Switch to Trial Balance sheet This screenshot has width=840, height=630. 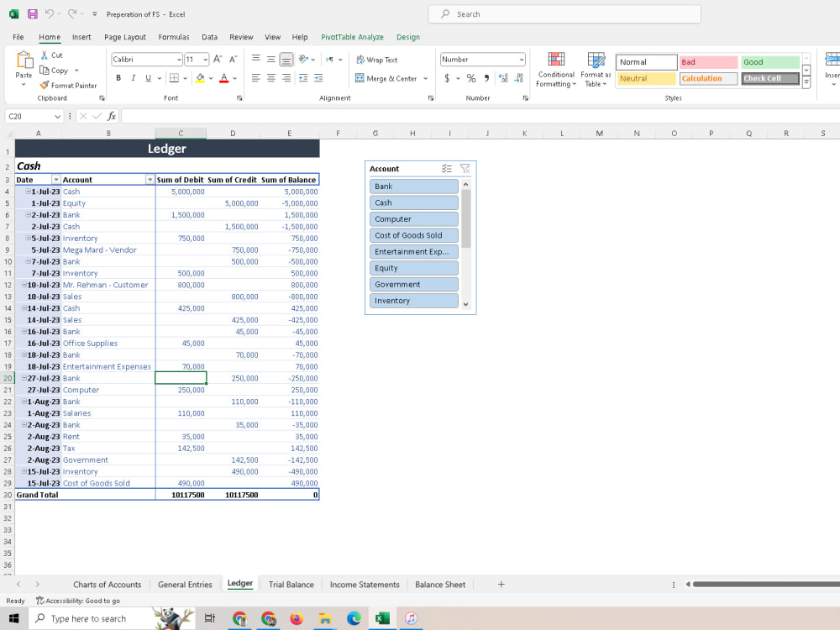291,585
